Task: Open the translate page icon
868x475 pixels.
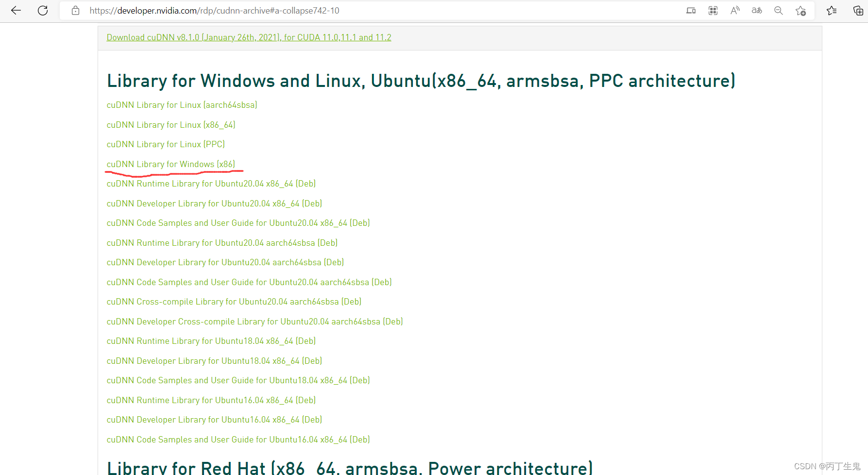Action: [757, 10]
